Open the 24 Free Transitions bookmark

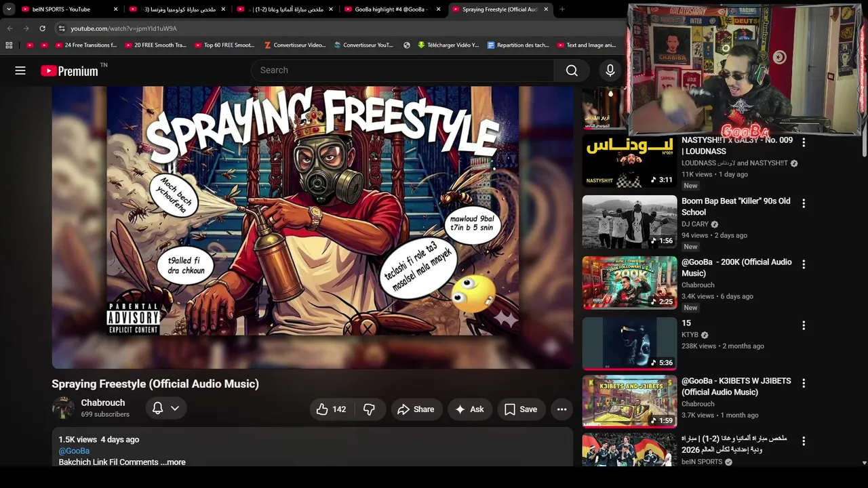[x=85, y=45]
